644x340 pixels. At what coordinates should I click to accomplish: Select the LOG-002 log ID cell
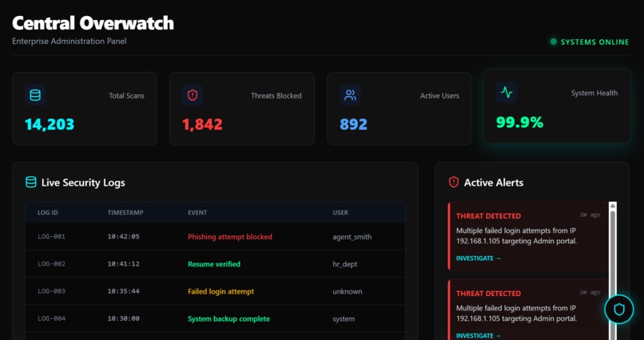[51, 264]
